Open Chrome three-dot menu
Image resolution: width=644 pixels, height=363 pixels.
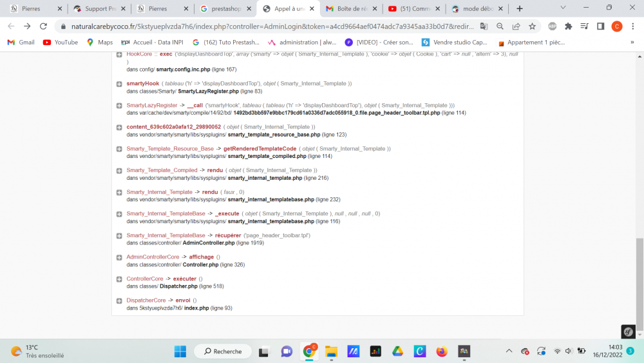pyautogui.click(x=633, y=26)
